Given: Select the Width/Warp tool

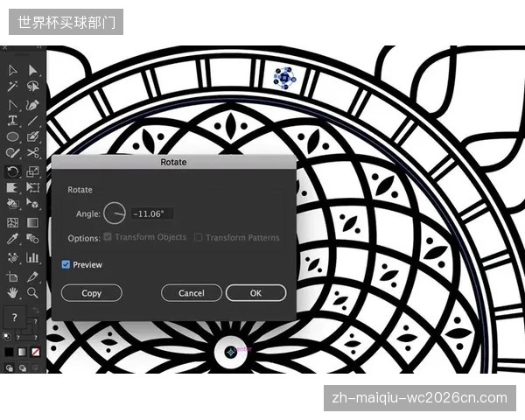Looking at the screenshot, I should point(12,187).
